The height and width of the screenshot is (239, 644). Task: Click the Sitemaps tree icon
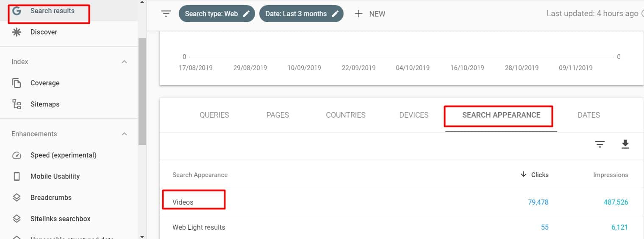point(17,104)
